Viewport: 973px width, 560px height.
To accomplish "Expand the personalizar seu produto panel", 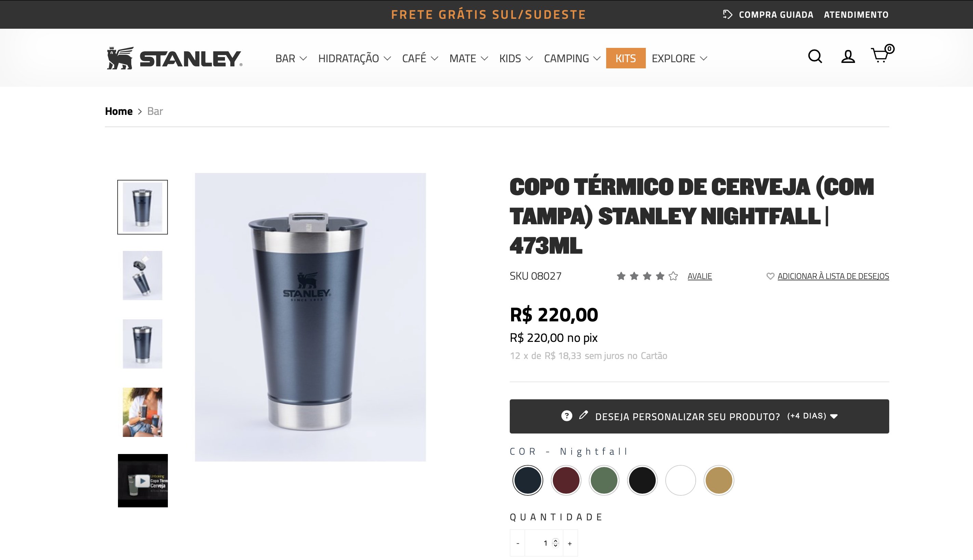I will point(699,416).
